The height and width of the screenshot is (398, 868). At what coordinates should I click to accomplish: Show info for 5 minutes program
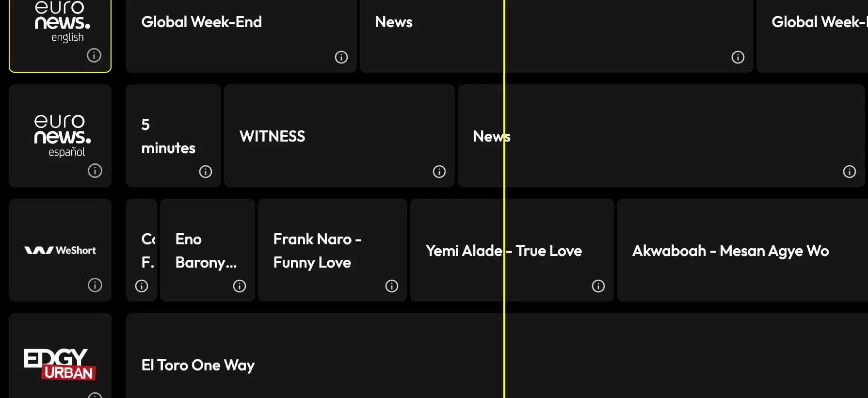[x=206, y=172]
